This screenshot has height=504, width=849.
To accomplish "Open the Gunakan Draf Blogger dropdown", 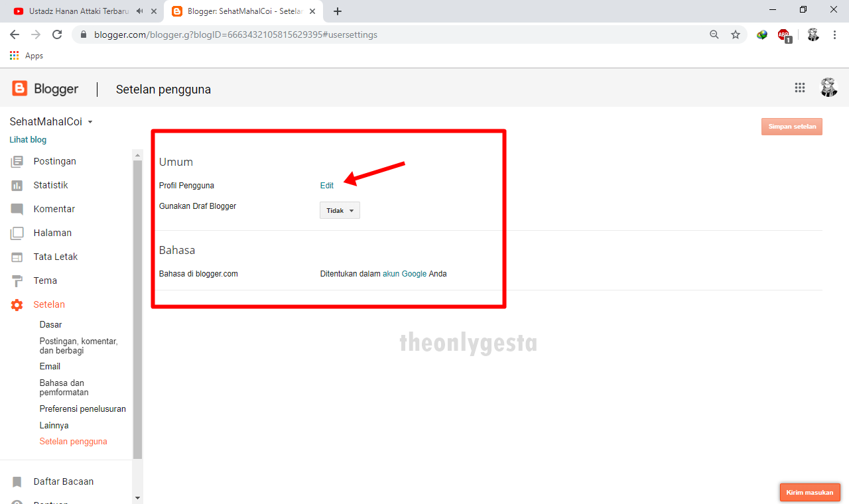I will tap(339, 210).
